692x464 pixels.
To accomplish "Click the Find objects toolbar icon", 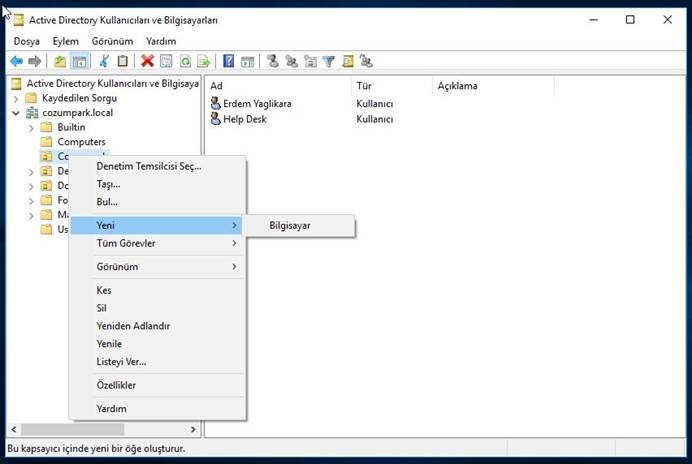I will [x=348, y=61].
